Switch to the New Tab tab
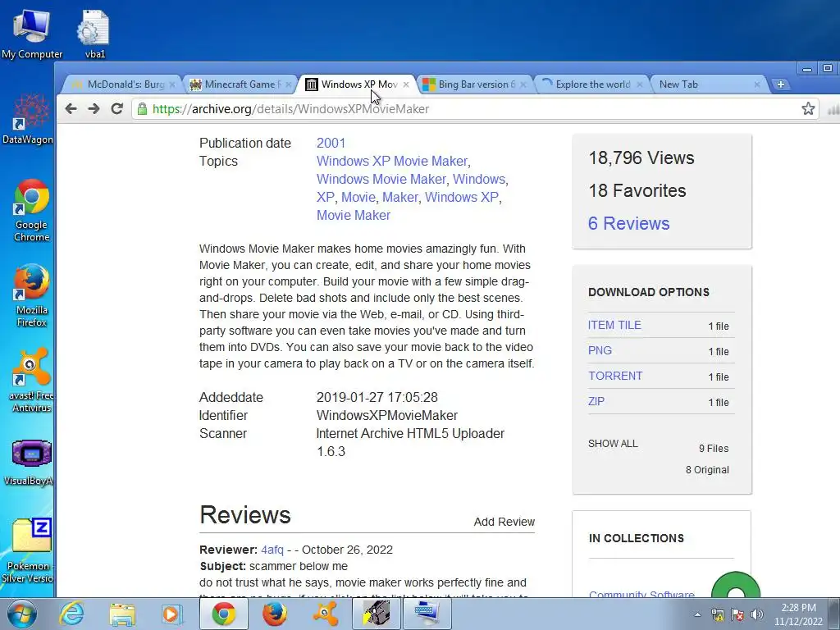 [707, 84]
